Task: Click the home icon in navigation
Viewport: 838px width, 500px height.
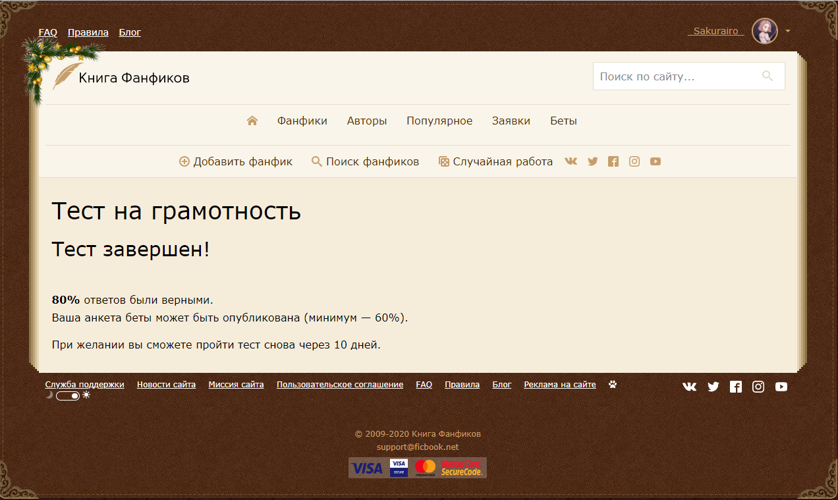Action: point(252,121)
